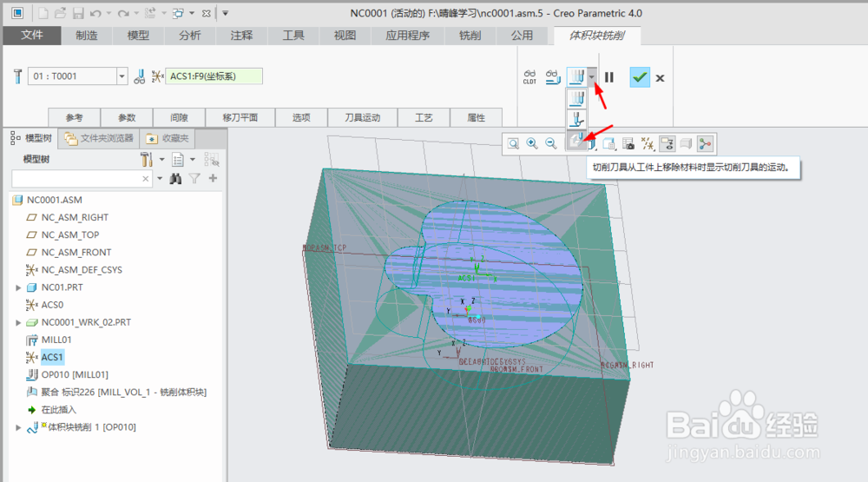Screen dimensions: 868x482
Task: Switch to the 收藏夹 navigator tab
Action: point(168,138)
